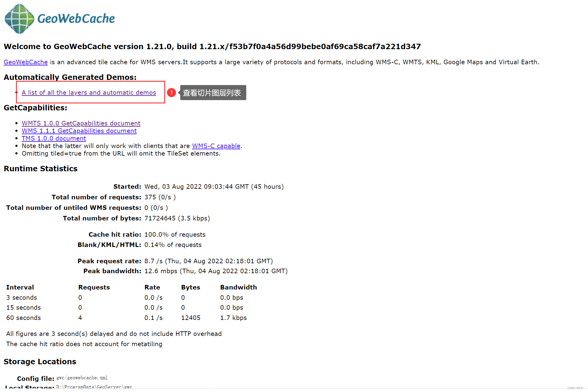Select the 0.1 /s rate cell
The height and width of the screenshot is (392, 588).
click(153, 318)
